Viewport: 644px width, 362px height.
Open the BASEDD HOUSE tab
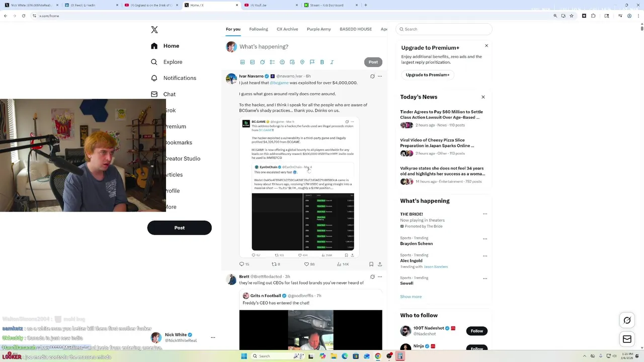pyautogui.click(x=356, y=29)
